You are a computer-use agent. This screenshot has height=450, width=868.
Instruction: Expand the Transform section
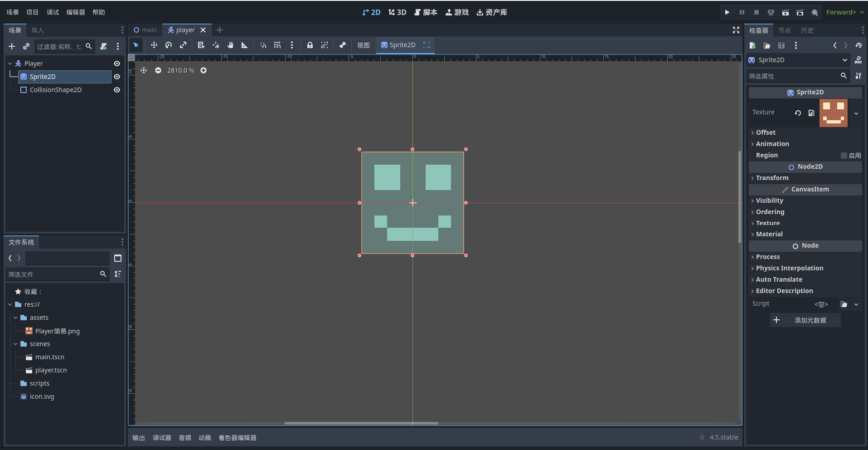pyautogui.click(x=772, y=178)
